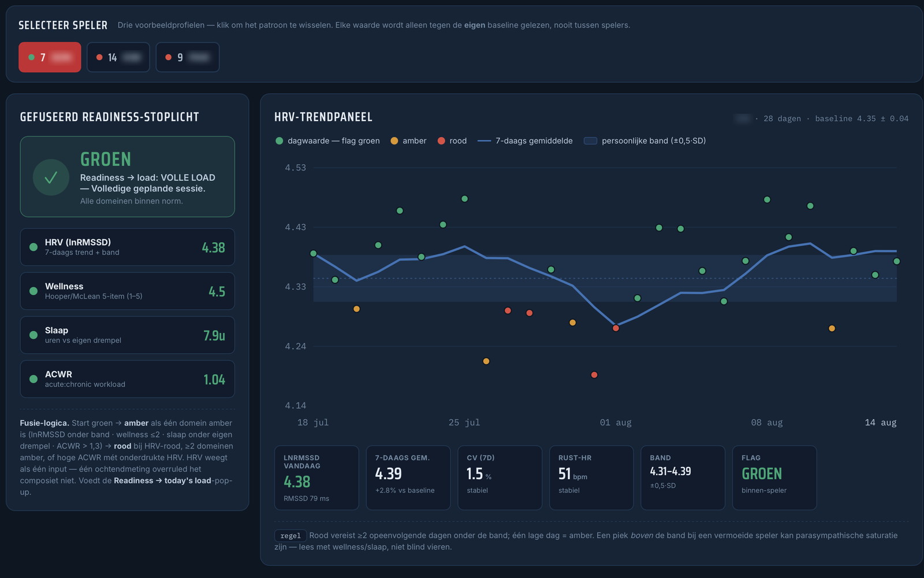
Task: Open the ACWR domain row
Action: click(127, 379)
